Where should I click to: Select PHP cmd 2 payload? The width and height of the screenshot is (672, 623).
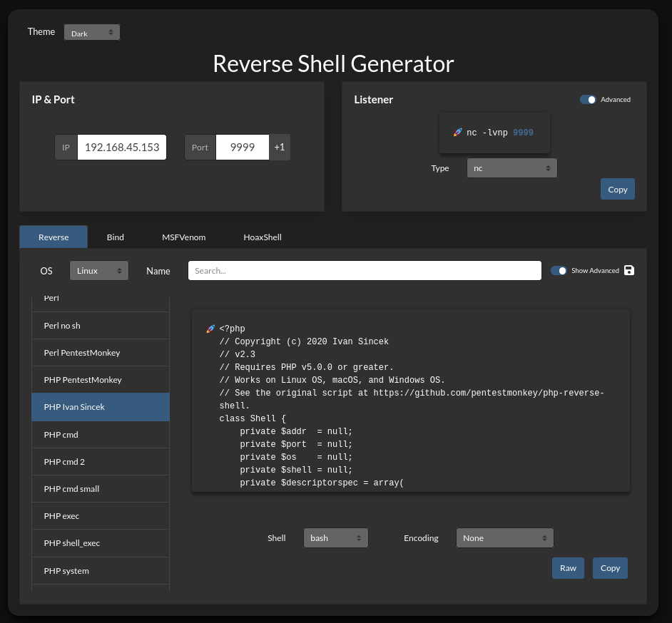(101, 462)
